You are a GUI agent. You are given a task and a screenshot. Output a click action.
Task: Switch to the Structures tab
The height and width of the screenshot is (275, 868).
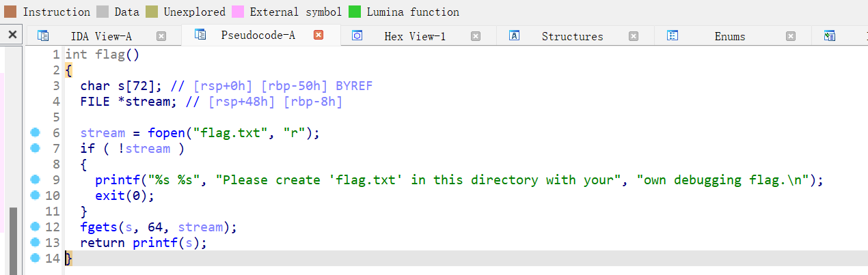(572, 36)
